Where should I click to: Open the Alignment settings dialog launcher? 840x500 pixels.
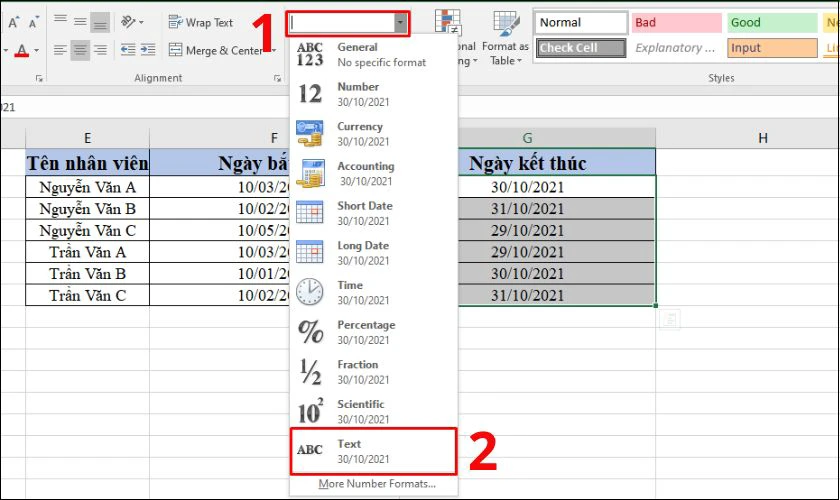point(278,78)
